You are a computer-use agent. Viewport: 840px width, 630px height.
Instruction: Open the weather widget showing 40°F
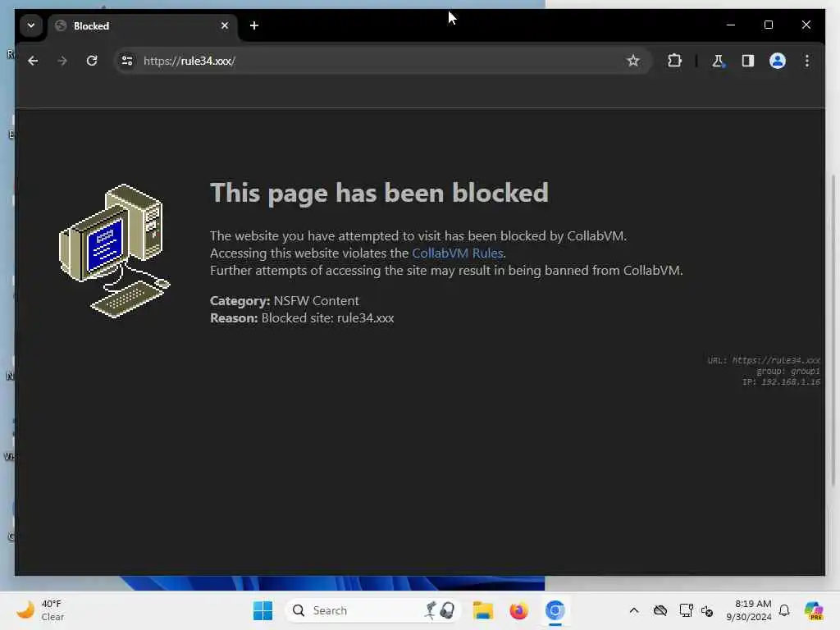40,610
